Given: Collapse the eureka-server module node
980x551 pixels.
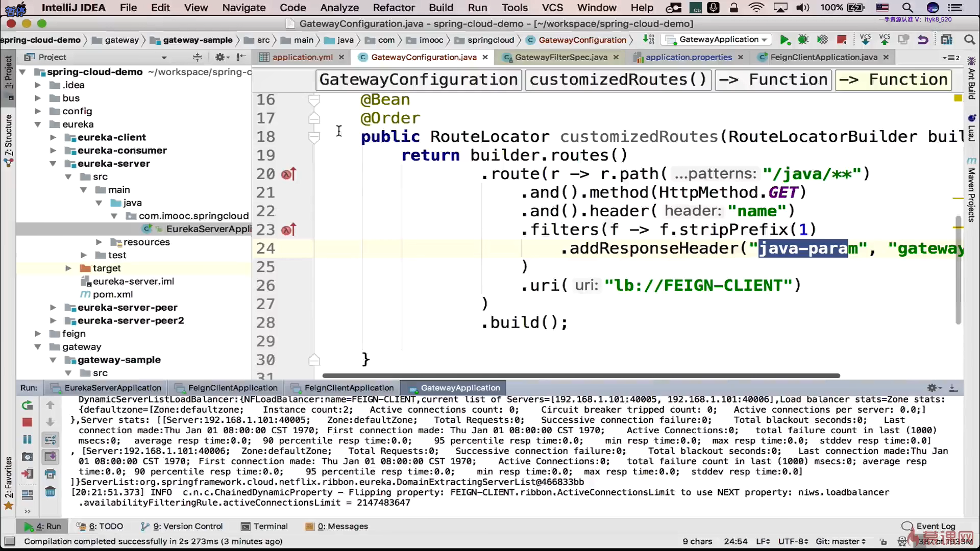Looking at the screenshot, I should point(53,164).
